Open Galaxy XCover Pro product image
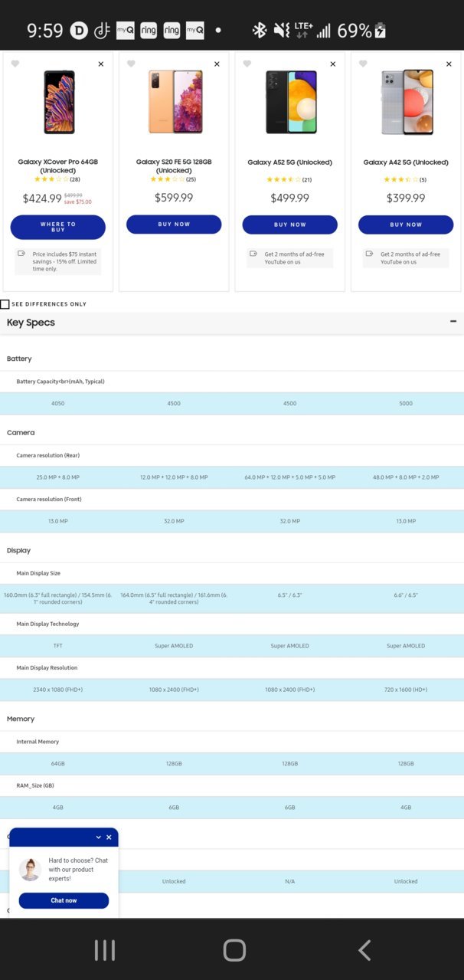Image resolution: width=464 pixels, height=980 pixels. [x=58, y=102]
